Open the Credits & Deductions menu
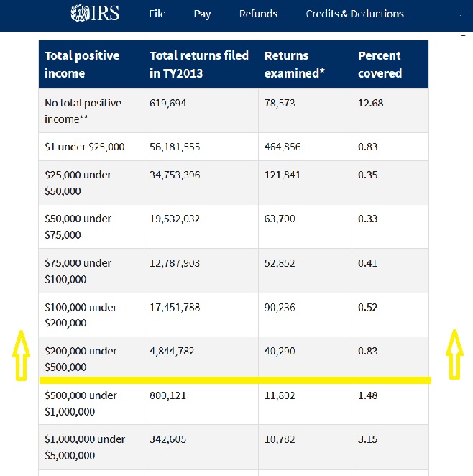Image resolution: width=473 pixels, height=476 pixels. pos(354,14)
